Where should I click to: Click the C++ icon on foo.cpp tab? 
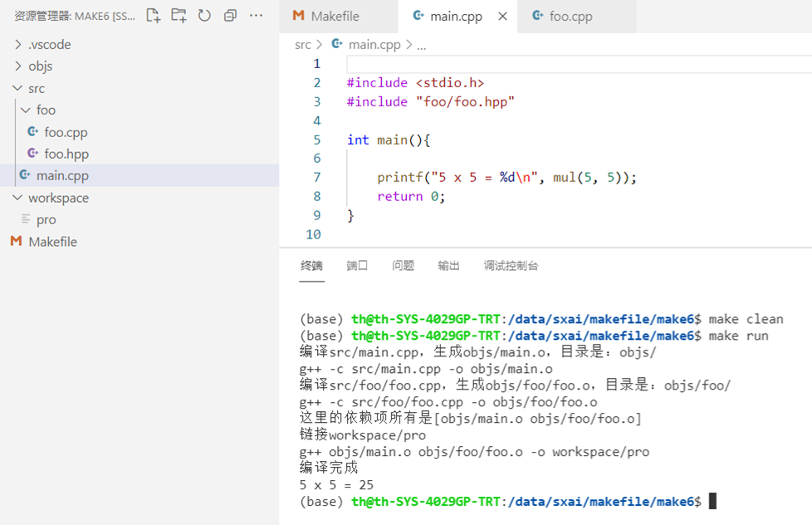click(538, 16)
